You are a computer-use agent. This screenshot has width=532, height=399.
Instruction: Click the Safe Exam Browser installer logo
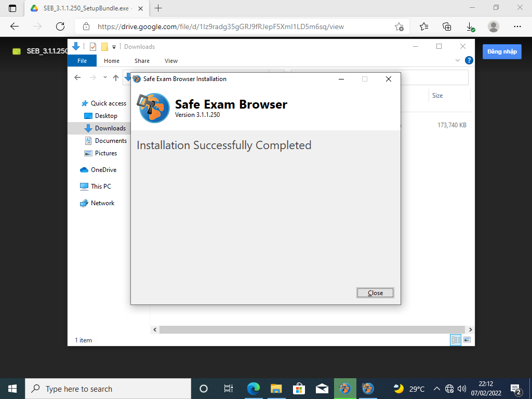point(153,108)
